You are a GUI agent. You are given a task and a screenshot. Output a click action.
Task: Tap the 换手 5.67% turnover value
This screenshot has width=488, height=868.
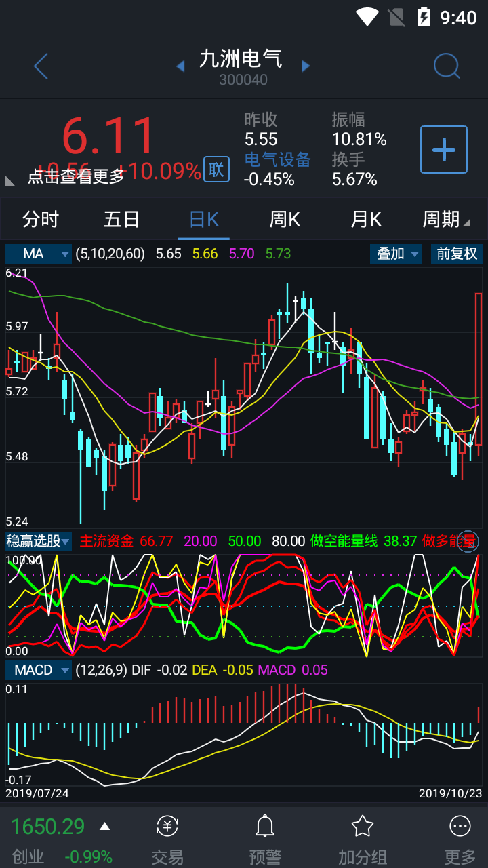[354, 179]
